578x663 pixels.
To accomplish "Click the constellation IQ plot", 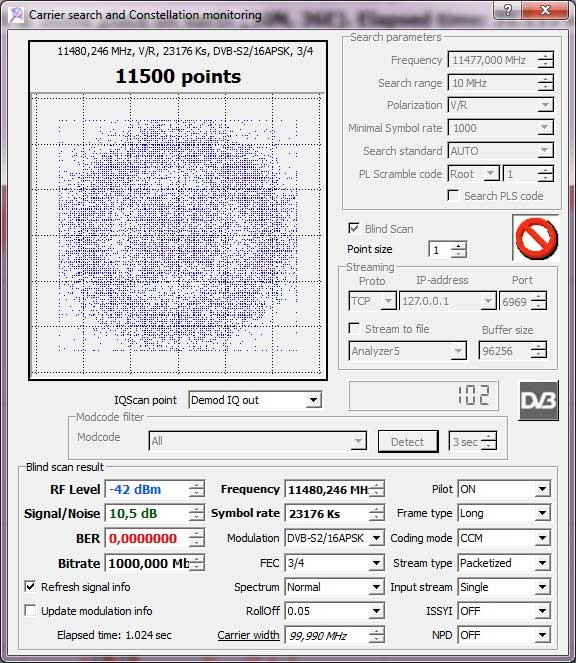I will click(178, 234).
